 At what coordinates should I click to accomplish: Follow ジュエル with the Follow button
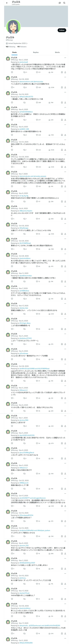(x=62, y=30)
